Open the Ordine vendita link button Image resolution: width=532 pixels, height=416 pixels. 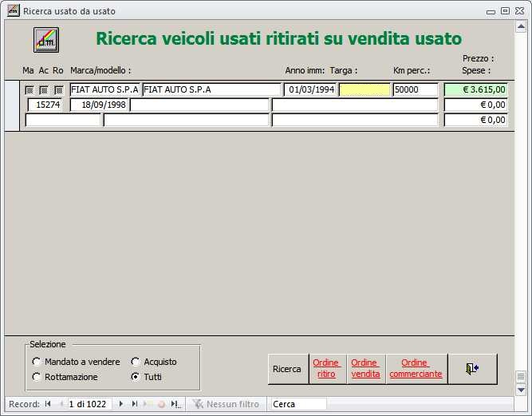pyautogui.click(x=366, y=369)
